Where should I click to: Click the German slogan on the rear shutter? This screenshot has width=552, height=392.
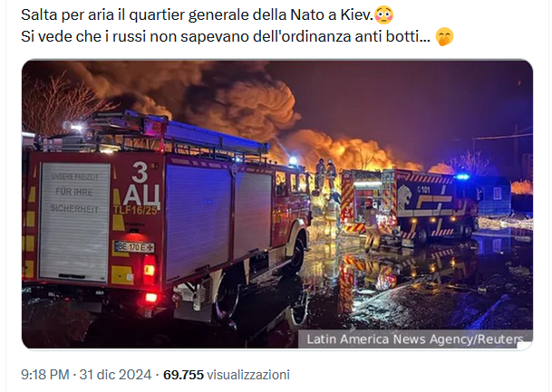[74, 193]
